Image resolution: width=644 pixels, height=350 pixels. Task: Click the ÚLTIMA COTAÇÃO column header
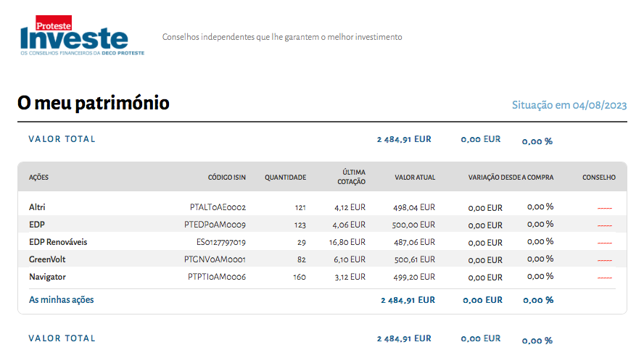pos(352,177)
